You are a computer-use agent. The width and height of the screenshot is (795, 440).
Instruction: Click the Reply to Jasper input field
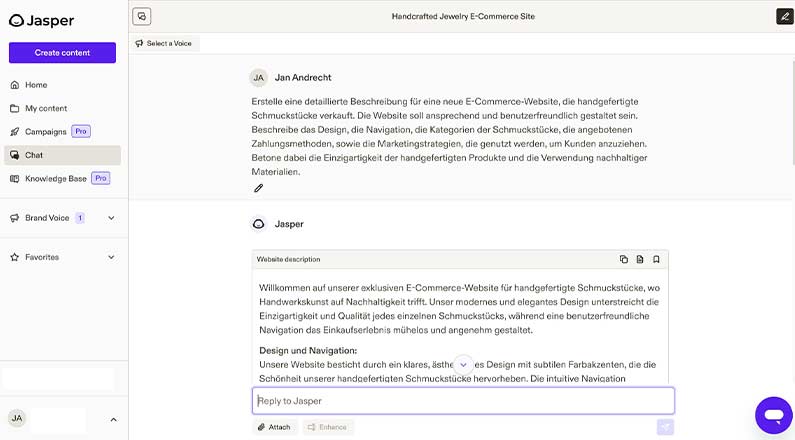coord(463,401)
